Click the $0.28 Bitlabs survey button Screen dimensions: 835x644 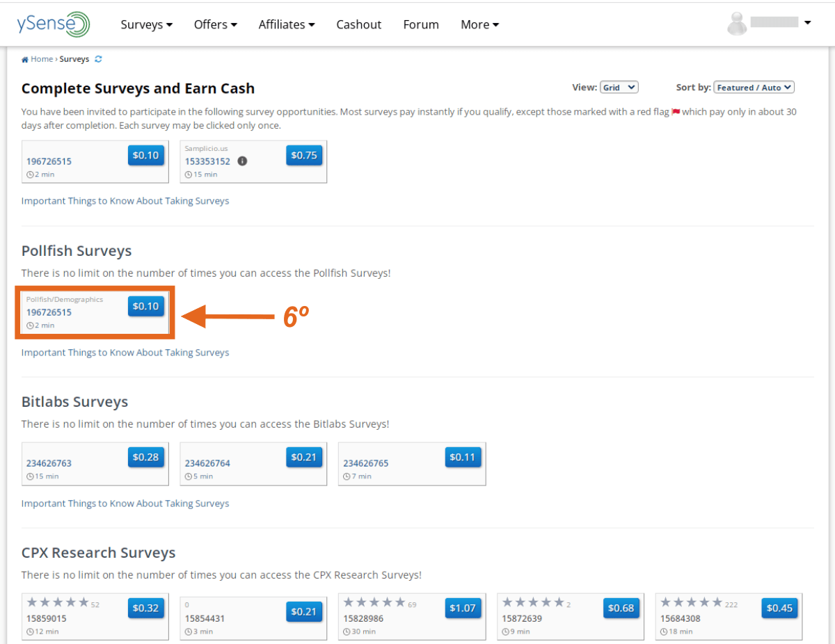click(x=146, y=457)
